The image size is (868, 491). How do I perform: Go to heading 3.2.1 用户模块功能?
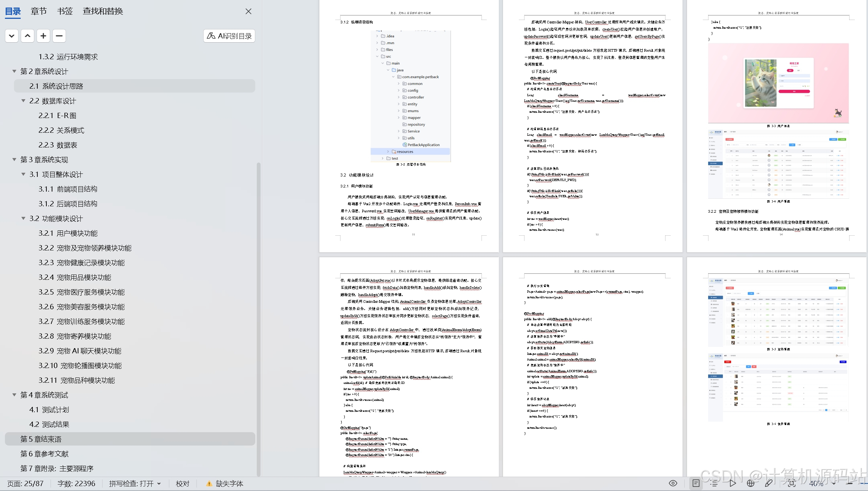68,233
